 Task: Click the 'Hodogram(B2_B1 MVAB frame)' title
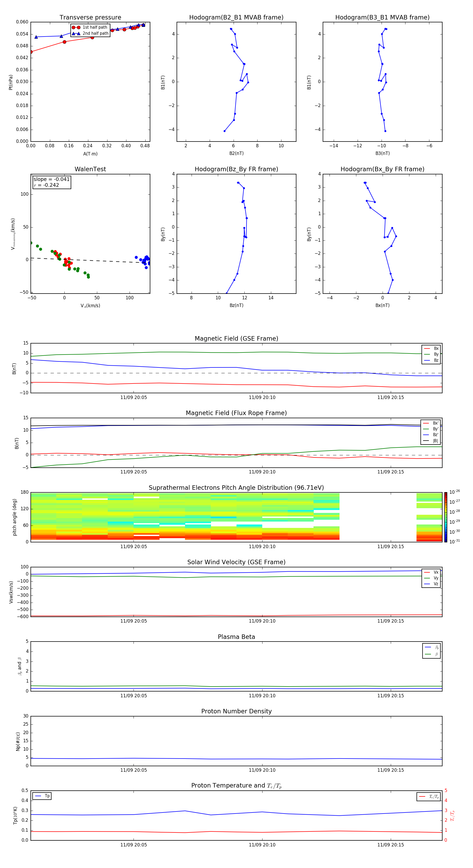tap(236, 18)
